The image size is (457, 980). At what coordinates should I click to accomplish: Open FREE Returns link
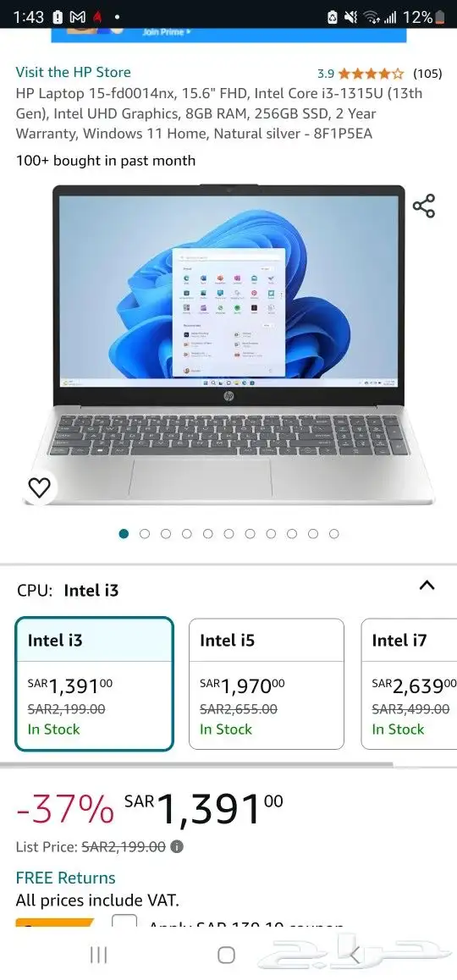[x=66, y=878]
